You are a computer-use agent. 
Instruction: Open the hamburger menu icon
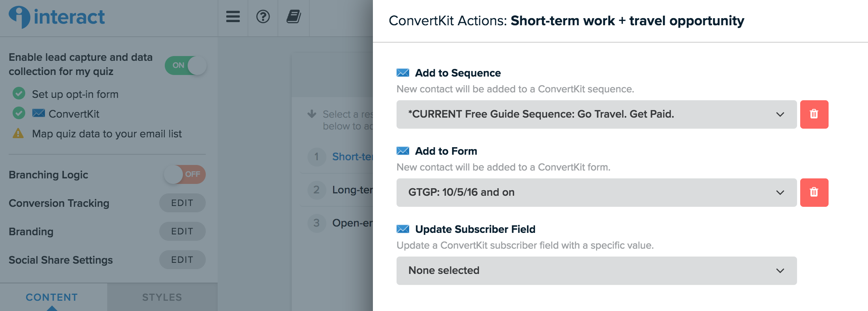point(233,17)
